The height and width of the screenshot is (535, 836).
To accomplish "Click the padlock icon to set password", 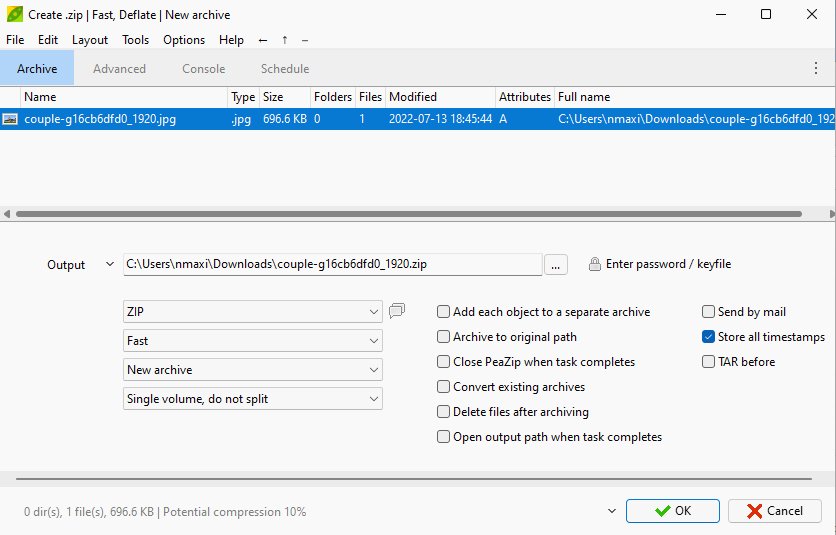I will click(x=595, y=265).
